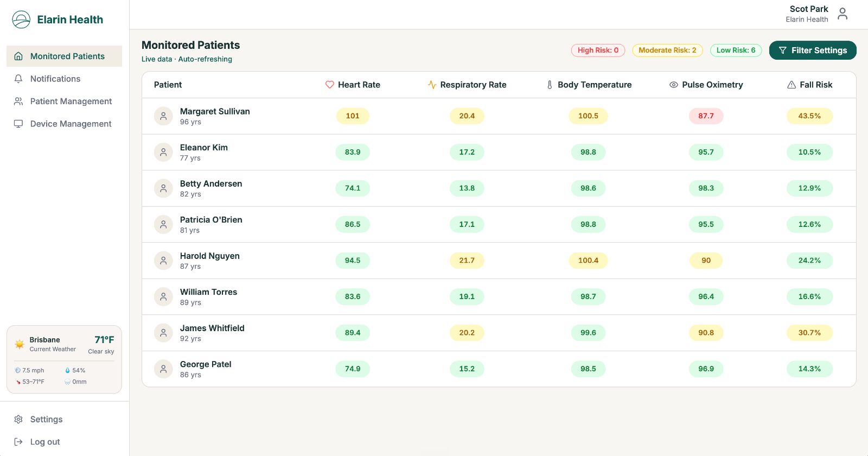Image resolution: width=868 pixels, height=456 pixels.
Task: Click the heart icon in Heart Rate header
Action: pos(329,85)
